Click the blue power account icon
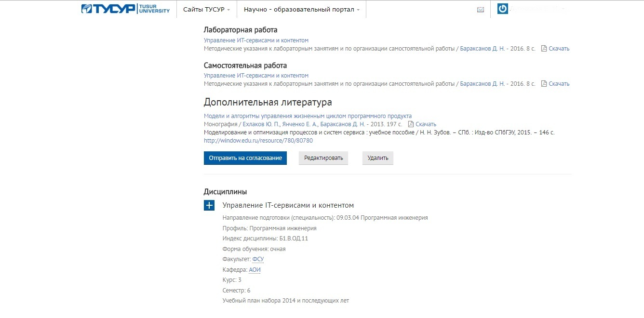Screen dimensions: 644x318 [503, 9]
